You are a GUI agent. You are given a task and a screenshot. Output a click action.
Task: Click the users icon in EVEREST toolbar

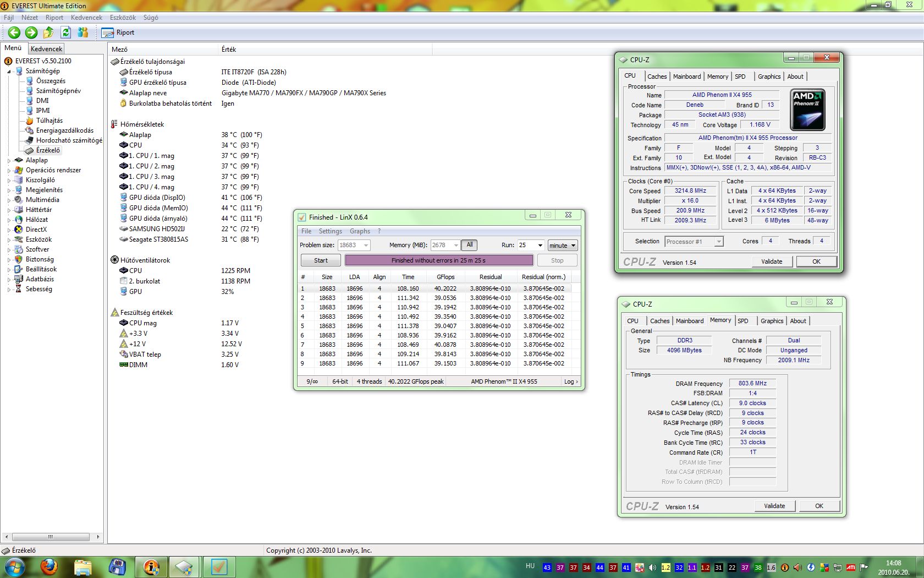tap(83, 32)
